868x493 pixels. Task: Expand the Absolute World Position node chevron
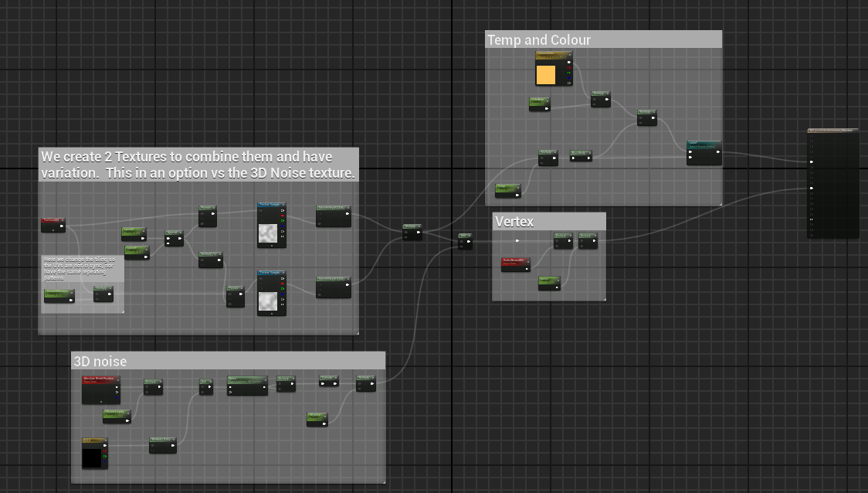pyautogui.click(x=101, y=401)
